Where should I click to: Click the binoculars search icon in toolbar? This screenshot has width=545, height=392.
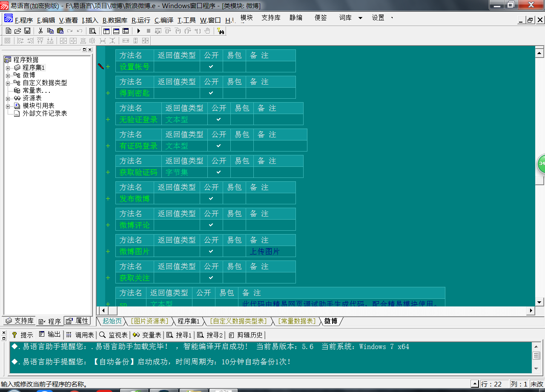221,31
